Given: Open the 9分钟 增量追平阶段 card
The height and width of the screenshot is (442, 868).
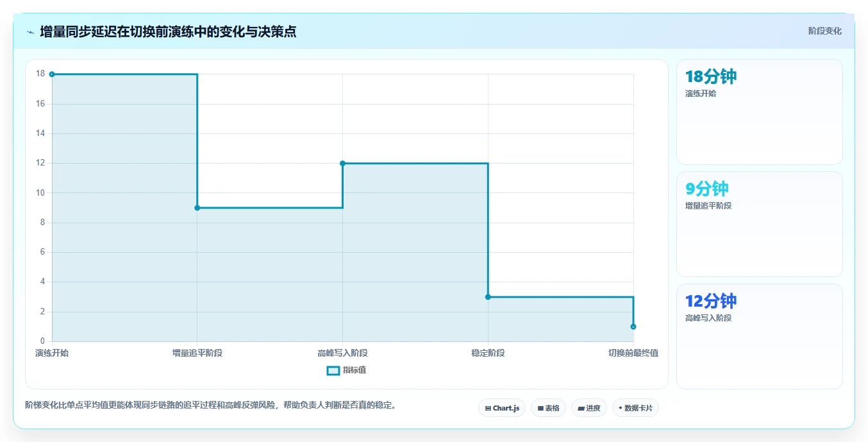Looking at the screenshot, I should click(x=760, y=225).
